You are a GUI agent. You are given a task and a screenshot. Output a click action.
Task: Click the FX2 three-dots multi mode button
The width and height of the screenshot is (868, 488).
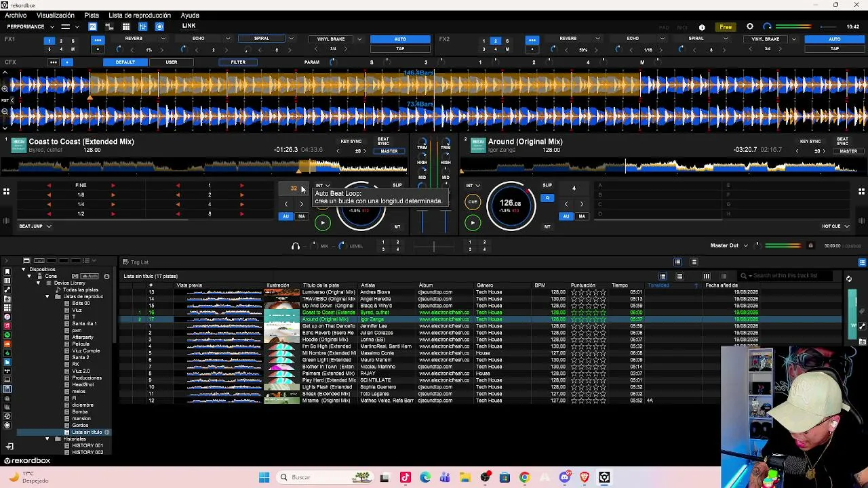[x=532, y=40]
